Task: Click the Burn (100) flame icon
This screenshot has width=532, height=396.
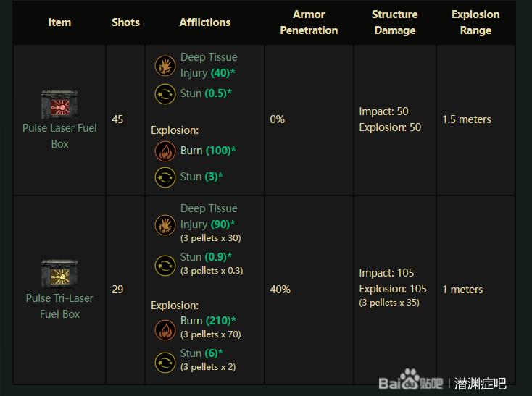Action: [165, 151]
